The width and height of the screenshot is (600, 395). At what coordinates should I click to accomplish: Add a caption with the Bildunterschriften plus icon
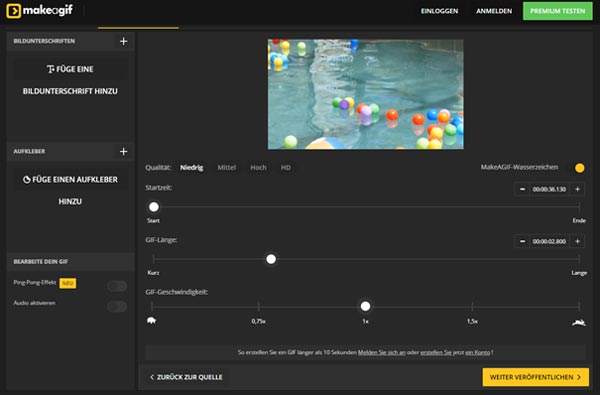[123, 41]
